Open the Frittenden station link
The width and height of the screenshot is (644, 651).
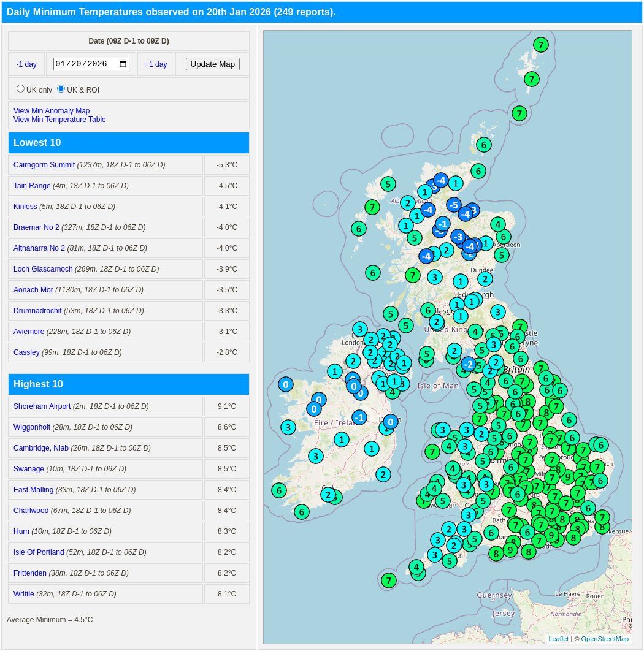30,573
